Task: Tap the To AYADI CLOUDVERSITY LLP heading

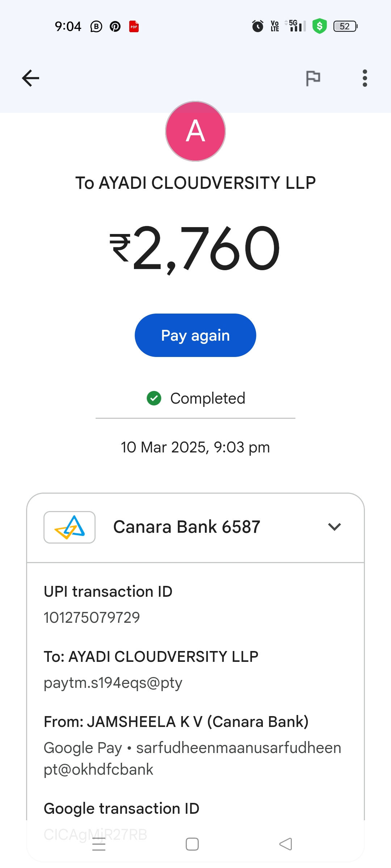Action: pos(195,183)
